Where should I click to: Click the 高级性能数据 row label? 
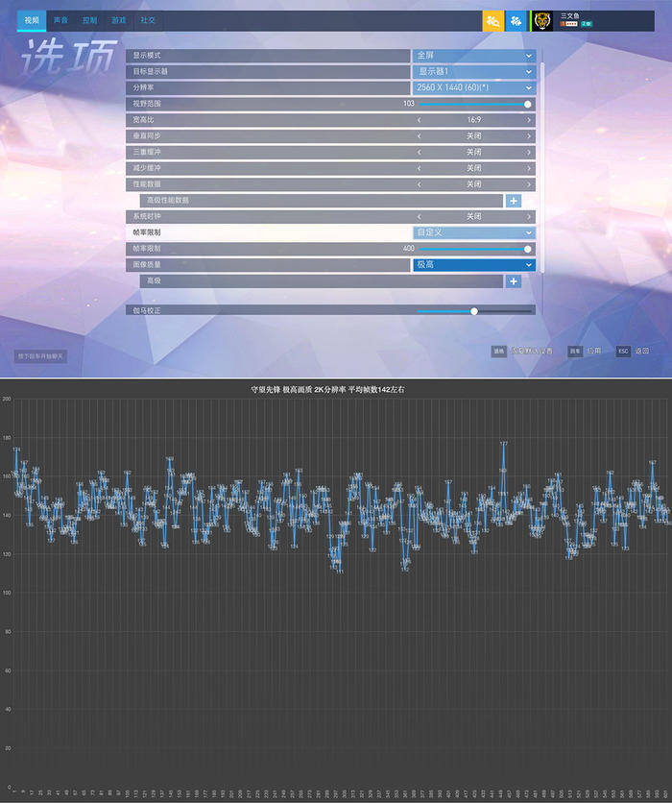point(168,200)
